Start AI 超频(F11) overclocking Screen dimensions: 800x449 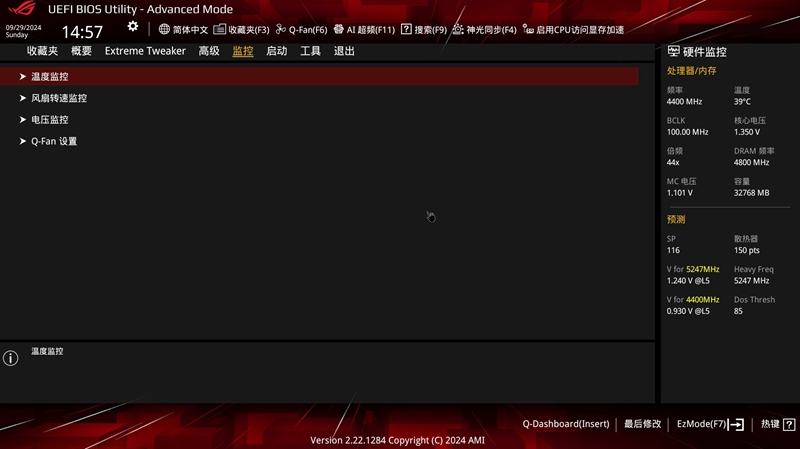pos(364,30)
